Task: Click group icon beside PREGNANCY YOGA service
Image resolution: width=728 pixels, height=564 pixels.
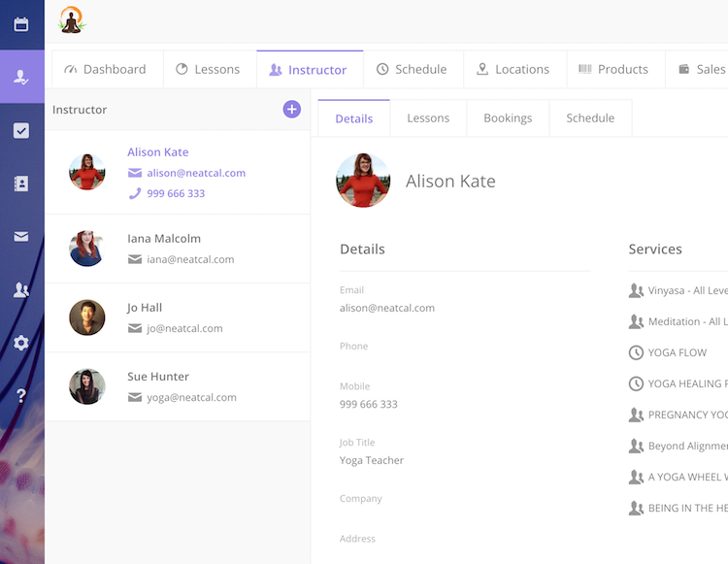Action: pos(636,415)
